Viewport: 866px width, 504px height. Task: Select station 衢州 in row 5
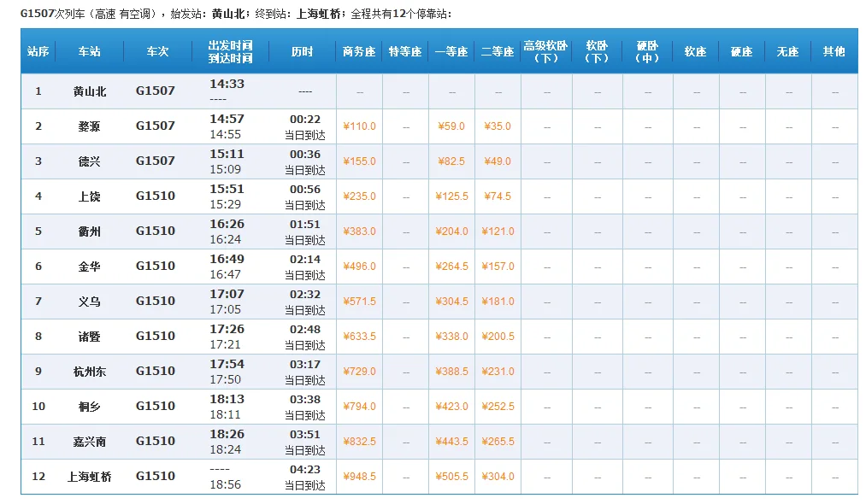tap(90, 231)
